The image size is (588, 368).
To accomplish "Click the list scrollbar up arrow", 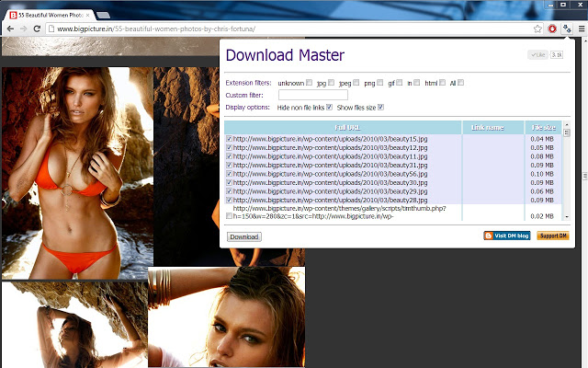I will [567, 124].
